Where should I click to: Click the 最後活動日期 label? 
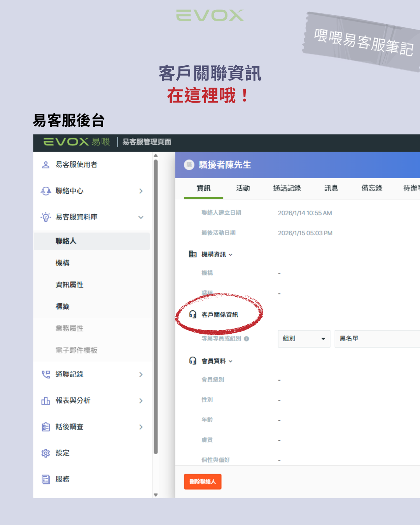(x=219, y=233)
